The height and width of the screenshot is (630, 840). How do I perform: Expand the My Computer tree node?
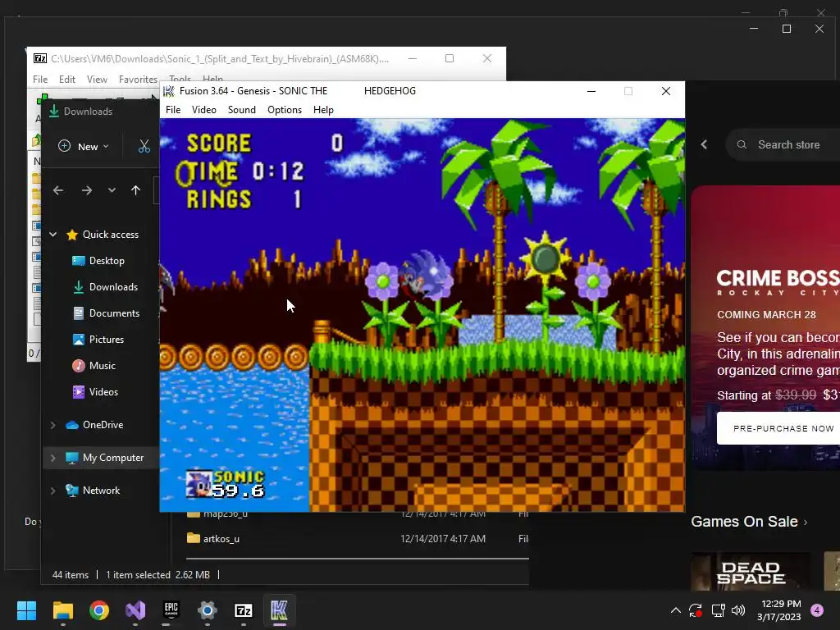tap(53, 458)
